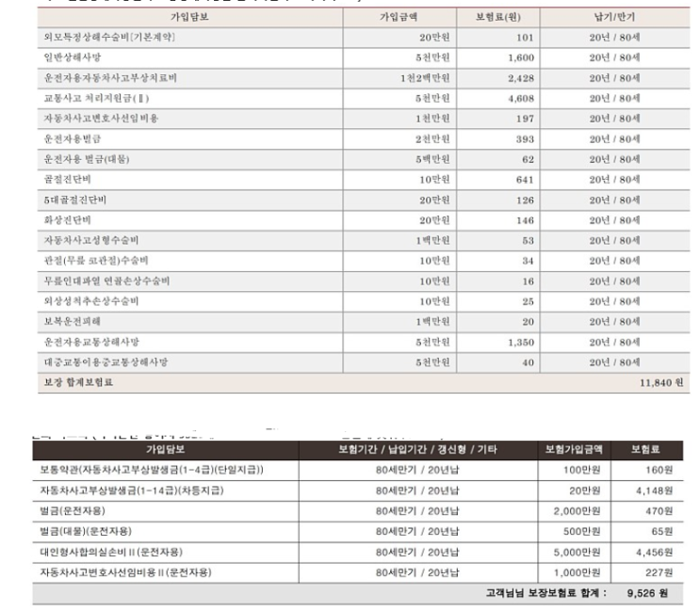This screenshot has width=700, height=611.
Task: Select the 대인형사합의실손비Ⅱ(운전자용) coverage name
Action: coord(111,552)
